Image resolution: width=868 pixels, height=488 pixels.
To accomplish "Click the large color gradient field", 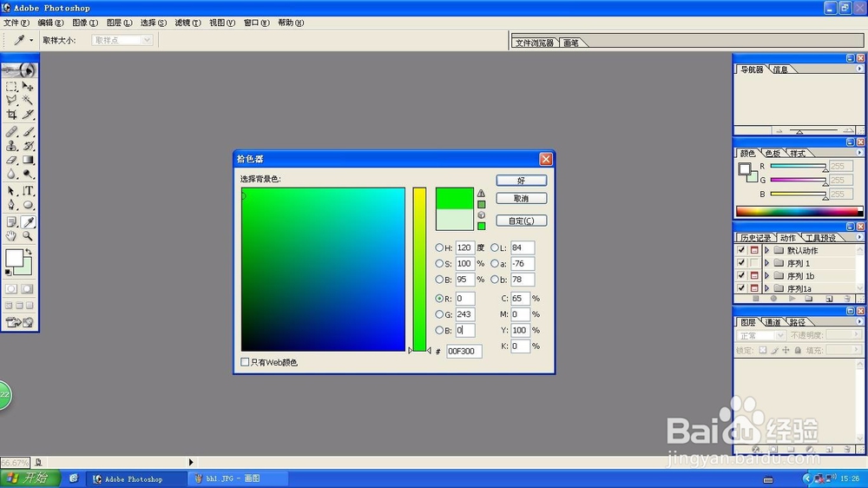I will [323, 269].
